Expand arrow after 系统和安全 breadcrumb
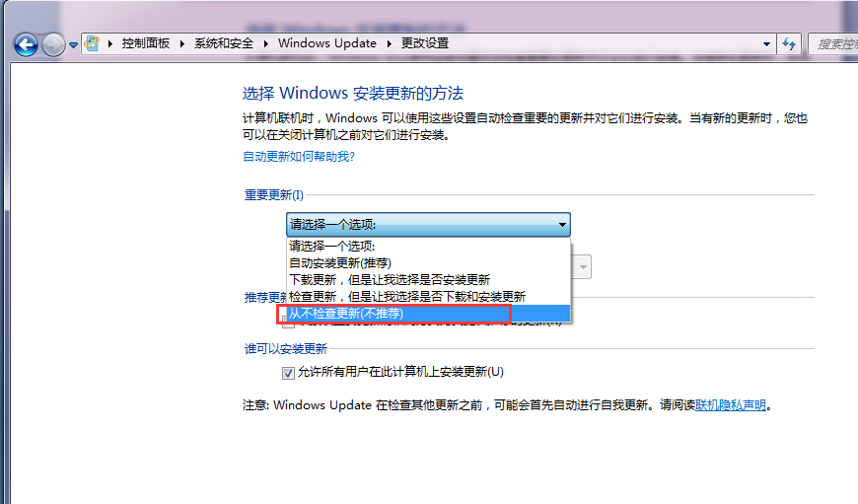This screenshot has width=858, height=504. tap(266, 43)
